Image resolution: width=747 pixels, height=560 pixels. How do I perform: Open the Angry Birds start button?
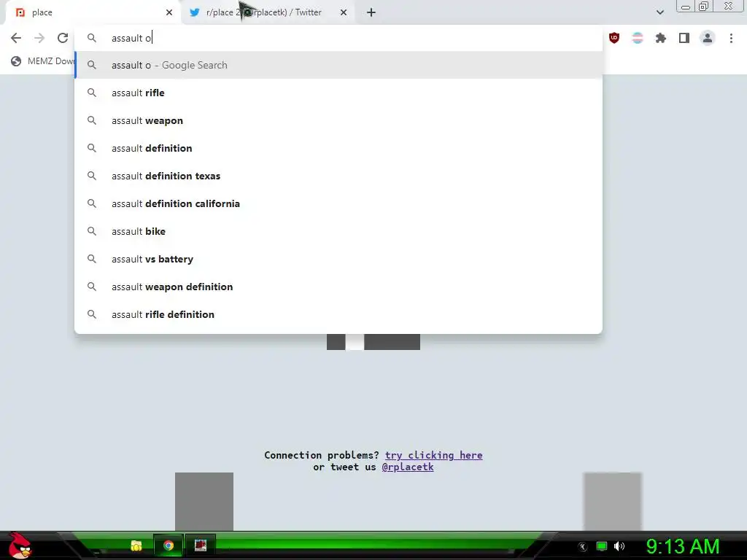coord(20,545)
